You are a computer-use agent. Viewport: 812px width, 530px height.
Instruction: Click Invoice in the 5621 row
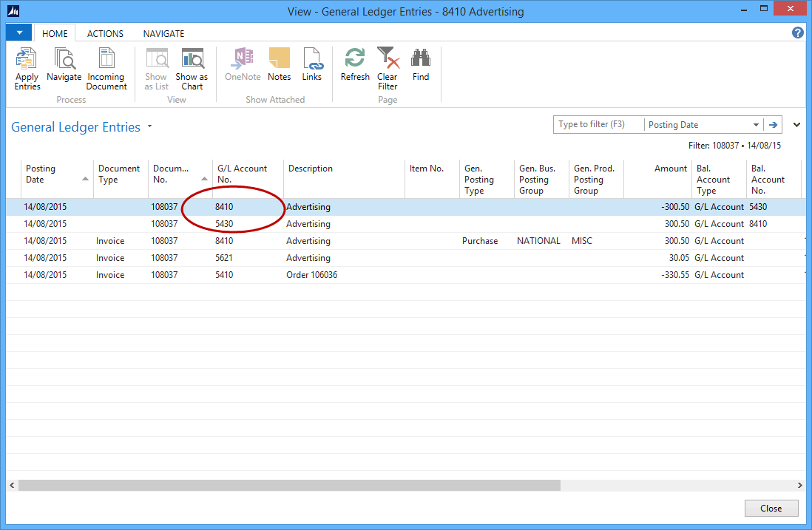(110, 258)
